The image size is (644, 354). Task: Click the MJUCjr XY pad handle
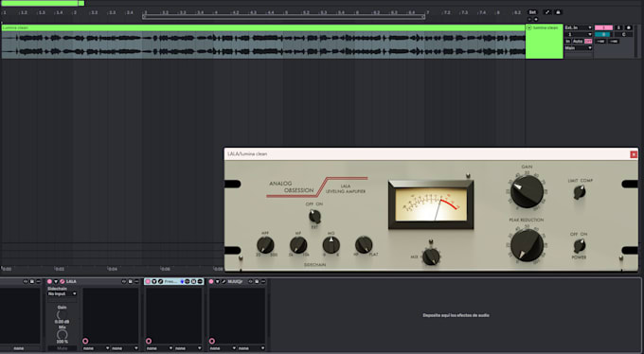212,341
